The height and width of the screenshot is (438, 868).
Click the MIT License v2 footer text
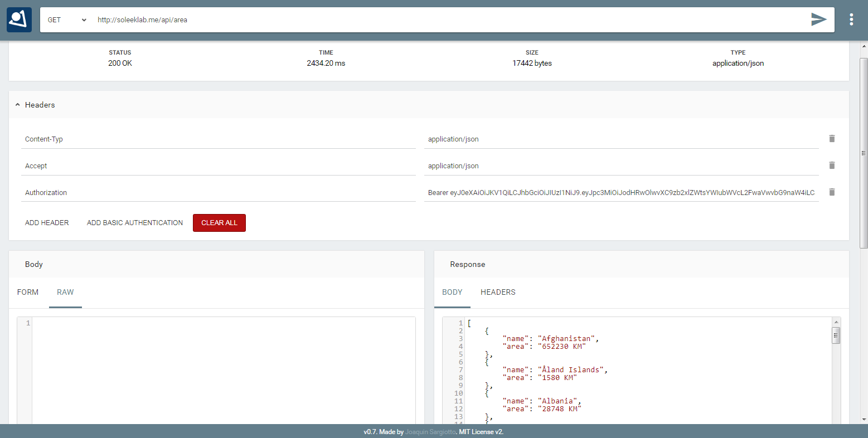pos(481,432)
